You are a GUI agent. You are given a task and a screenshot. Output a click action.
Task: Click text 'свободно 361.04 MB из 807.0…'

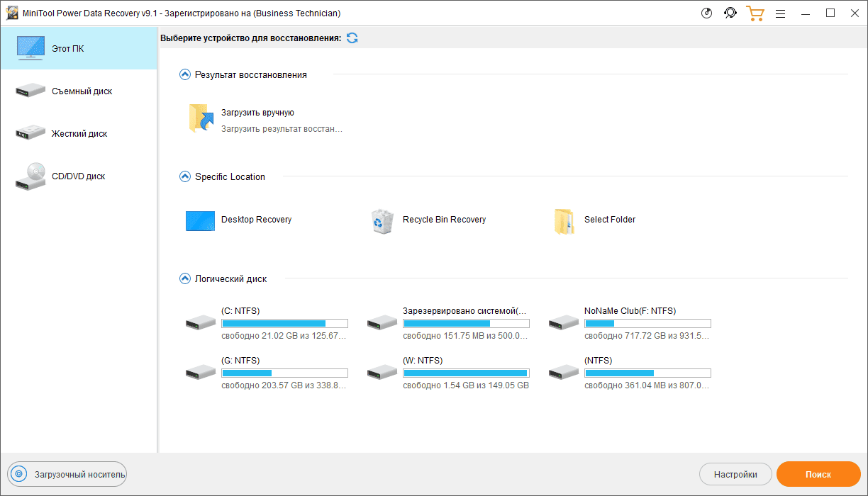647,385
